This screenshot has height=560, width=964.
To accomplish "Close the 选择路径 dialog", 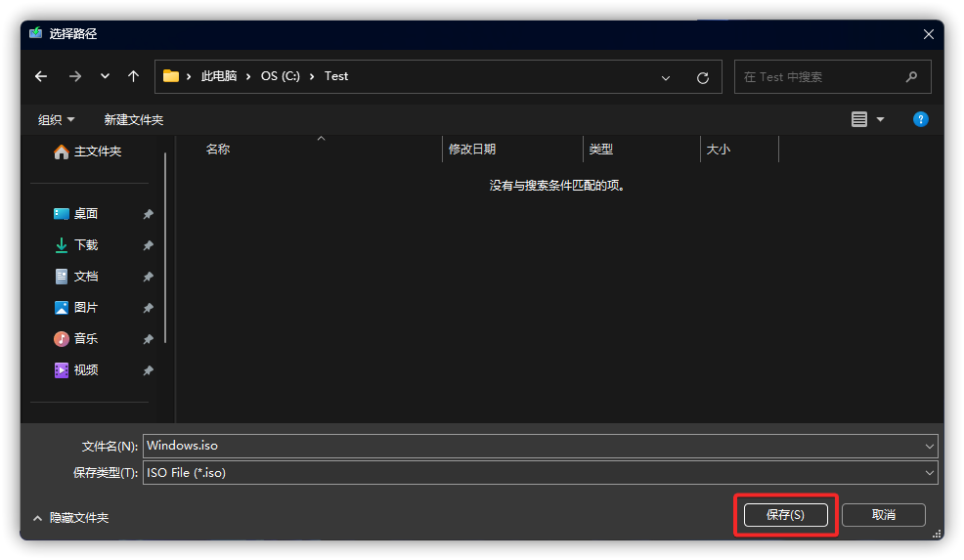I will click(929, 34).
